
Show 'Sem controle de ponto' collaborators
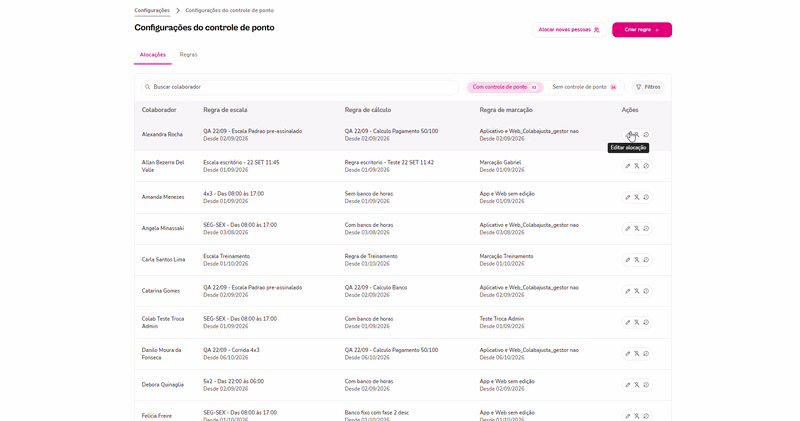coord(584,87)
